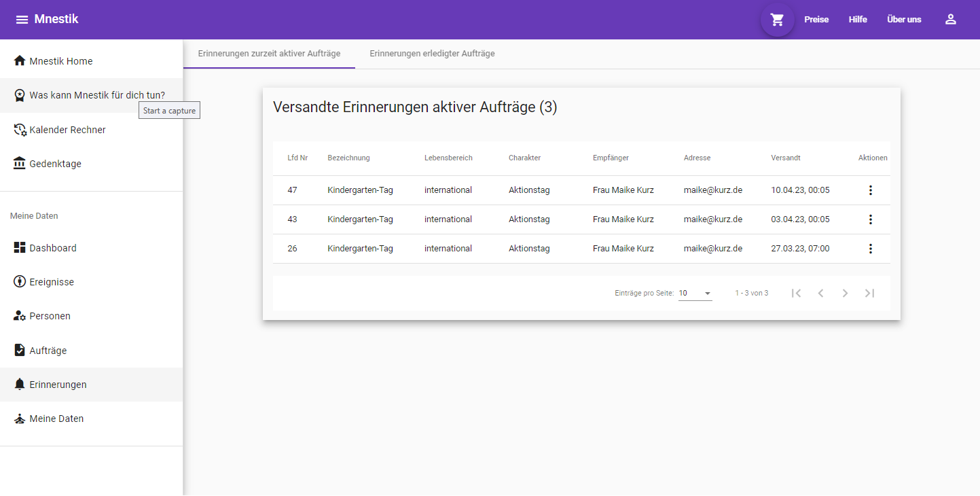Image resolution: width=980 pixels, height=496 pixels.
Task: Open the user account icon
Action: click(x=950, y=20)
